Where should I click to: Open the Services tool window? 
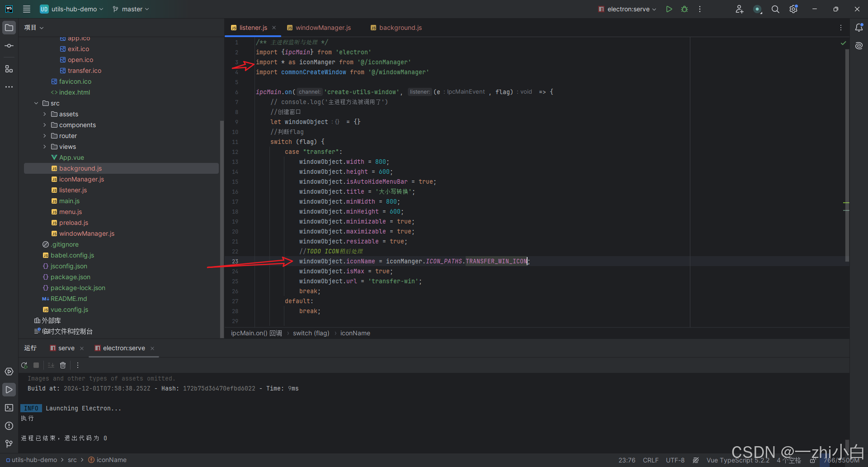9,372
